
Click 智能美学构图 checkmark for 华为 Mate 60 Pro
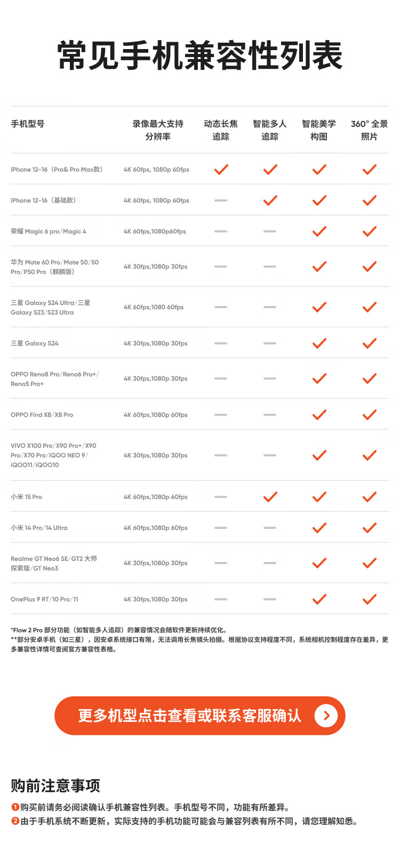[x=319, y=267]
